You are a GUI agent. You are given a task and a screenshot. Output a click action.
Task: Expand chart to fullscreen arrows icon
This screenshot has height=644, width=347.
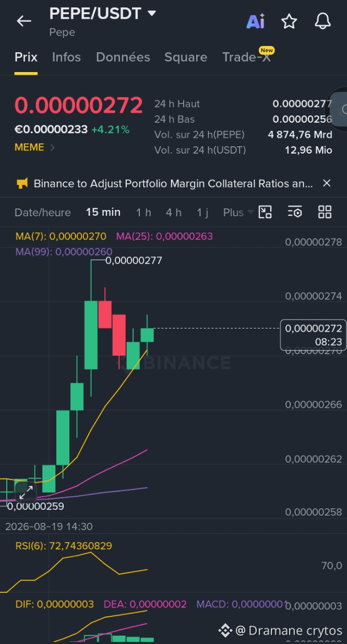pos(26,491)
